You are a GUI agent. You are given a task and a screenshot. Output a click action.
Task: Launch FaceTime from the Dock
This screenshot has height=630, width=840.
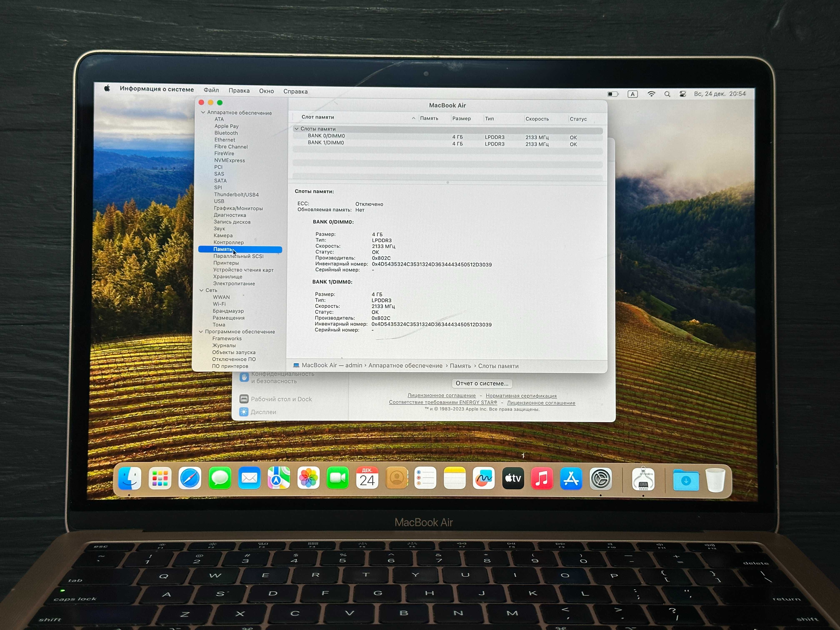(x=337, y=478)
